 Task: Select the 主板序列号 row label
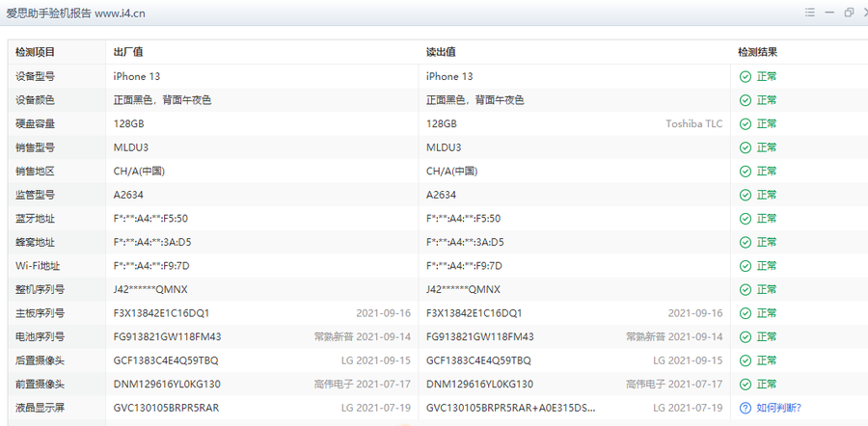click(x=40, y=313)
